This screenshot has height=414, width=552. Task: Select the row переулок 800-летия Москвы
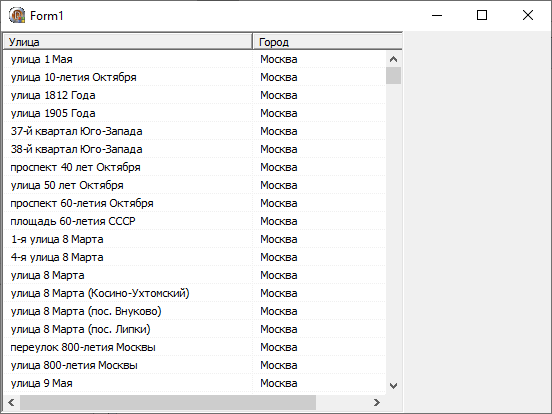point(195,347)
